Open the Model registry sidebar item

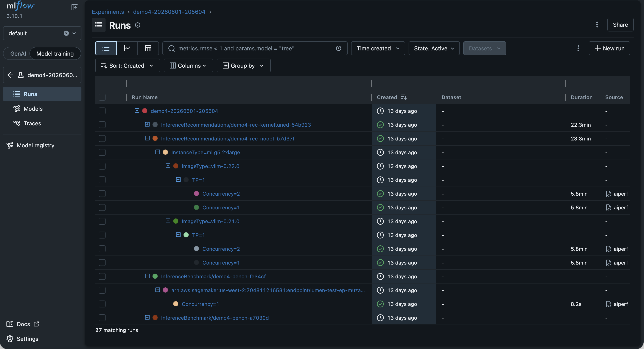point(31,145)
